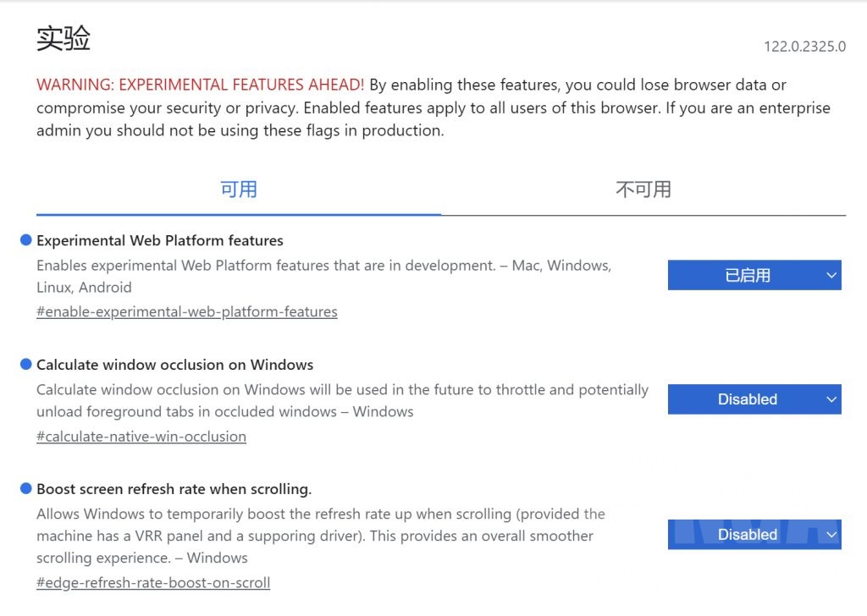Image resolution: width=867 pixels, height=616 pixels.
Task: Click blue dot beside Boost screen refresh rate
Action: (25, 488)
